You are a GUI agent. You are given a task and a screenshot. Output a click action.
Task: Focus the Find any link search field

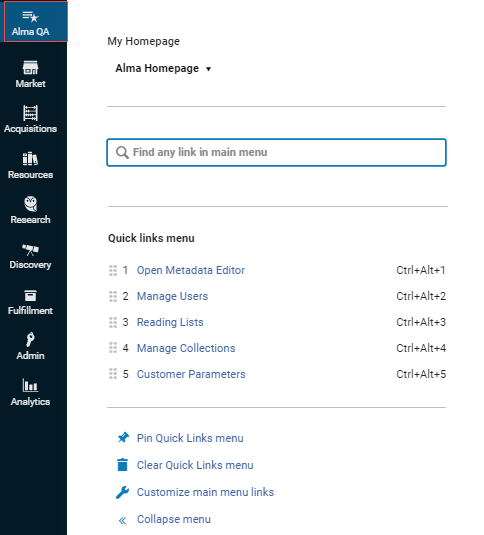(276, 153)
